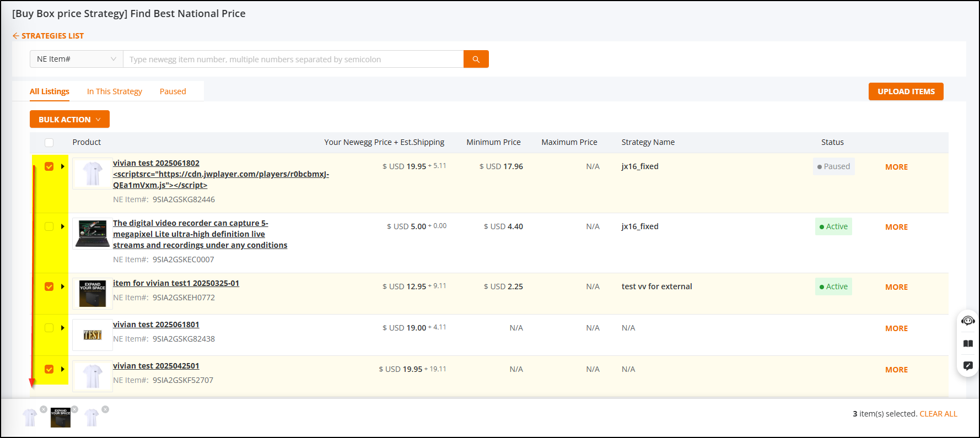The height and width of the screenshot is (438, 980).
Task: Remove the Expand Your Space thumbnail from selection
Action: click(74, 409)
